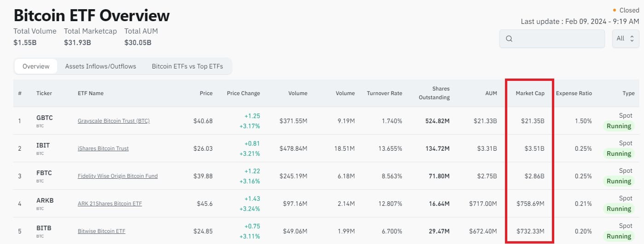
Task: Sort by Ticker column header
Action: tap(44, 93)
